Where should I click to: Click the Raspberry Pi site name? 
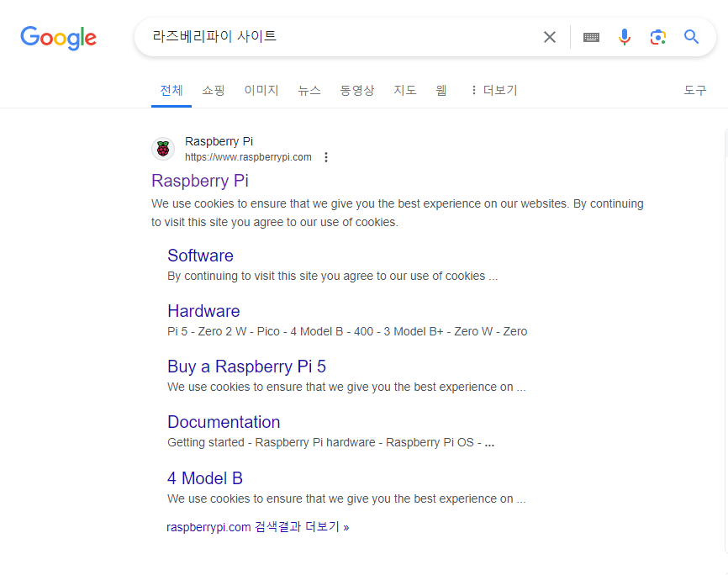(219, 141)
